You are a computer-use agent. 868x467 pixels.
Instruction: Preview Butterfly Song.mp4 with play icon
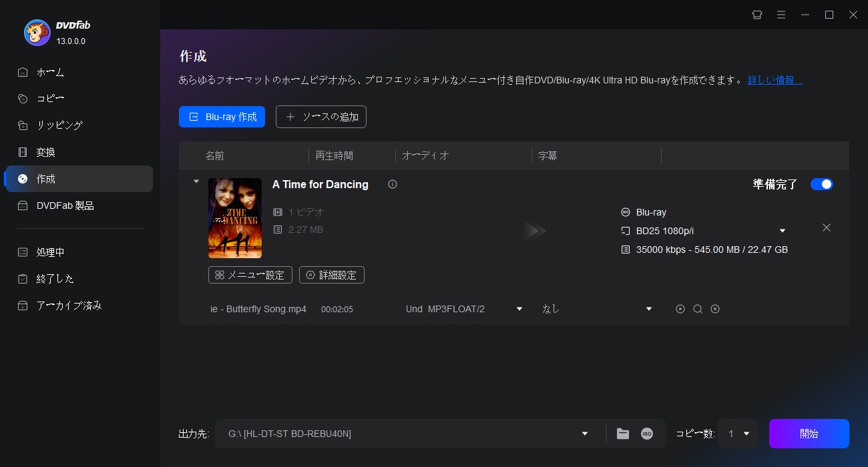pos(680,309)
